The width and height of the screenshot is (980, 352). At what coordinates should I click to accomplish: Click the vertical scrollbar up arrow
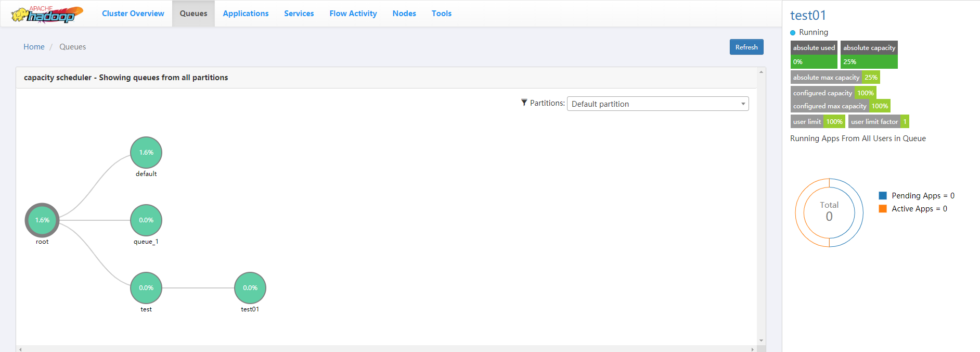(762, 72)
